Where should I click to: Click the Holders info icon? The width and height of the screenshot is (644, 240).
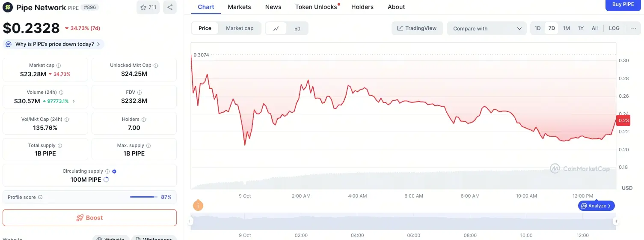click(144, 120)
